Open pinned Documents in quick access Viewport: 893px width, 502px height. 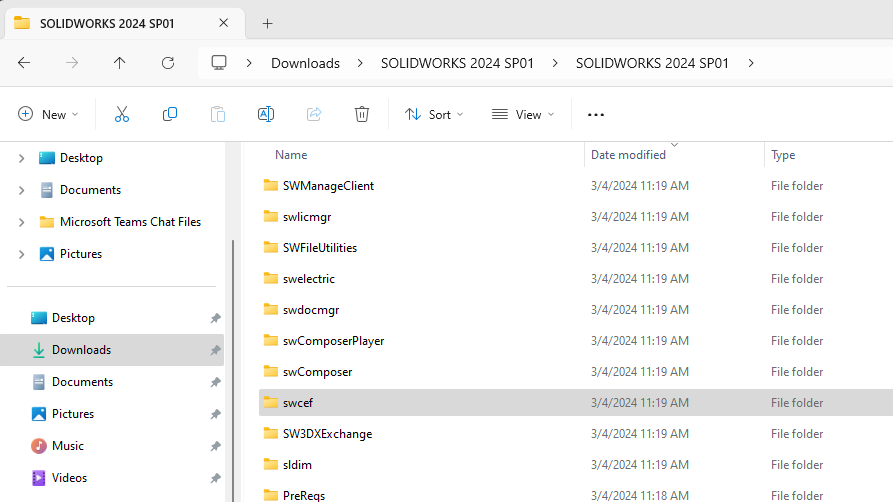click(x=83, y=382)
